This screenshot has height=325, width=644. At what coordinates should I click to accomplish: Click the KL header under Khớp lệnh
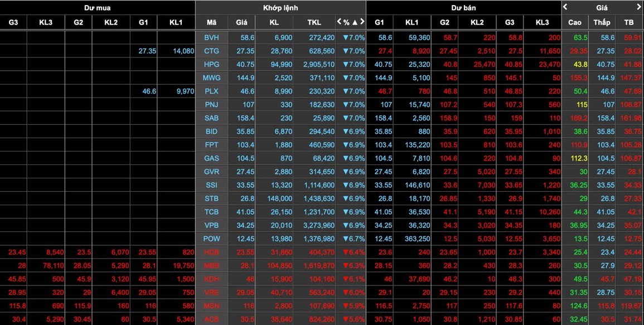(274, 22)
